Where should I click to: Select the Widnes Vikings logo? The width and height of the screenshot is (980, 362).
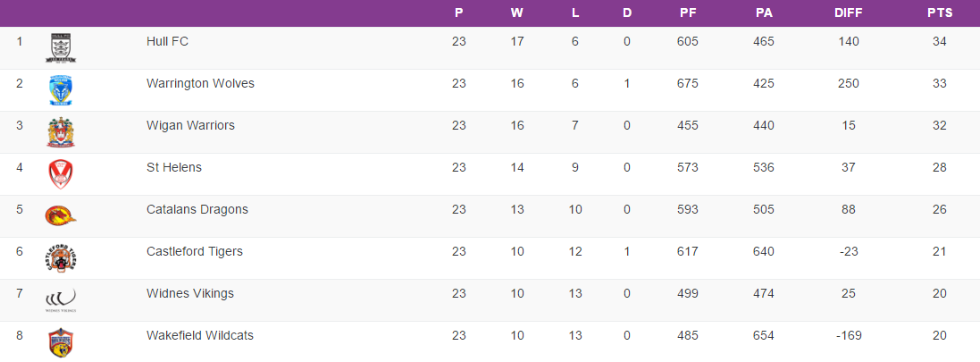[61, 299]
